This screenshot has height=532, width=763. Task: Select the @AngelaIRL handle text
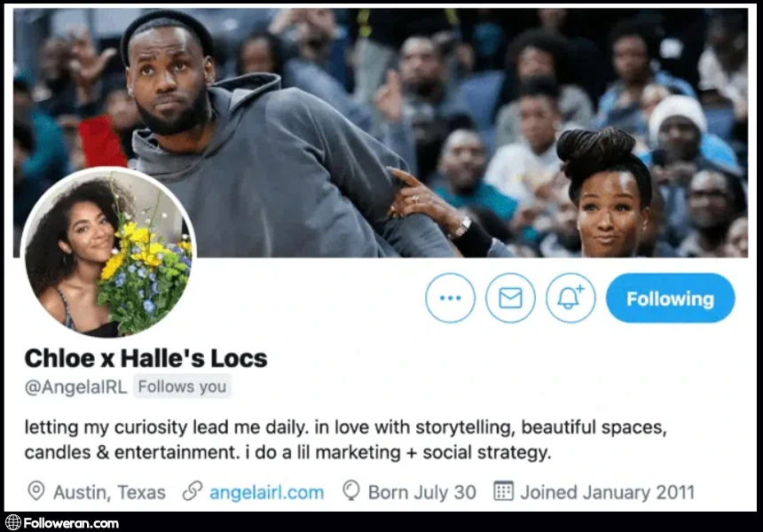pos(76,387)
